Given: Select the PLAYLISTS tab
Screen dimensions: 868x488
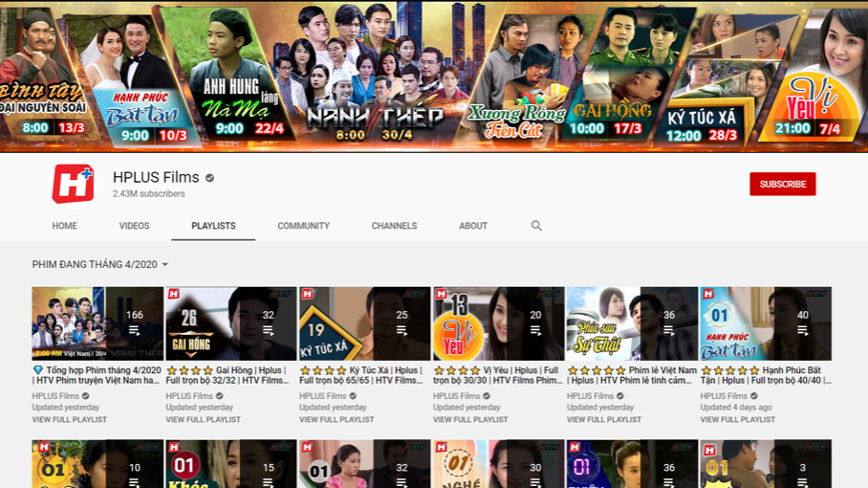Looking at the screenshot, I should tap(213, 226).
